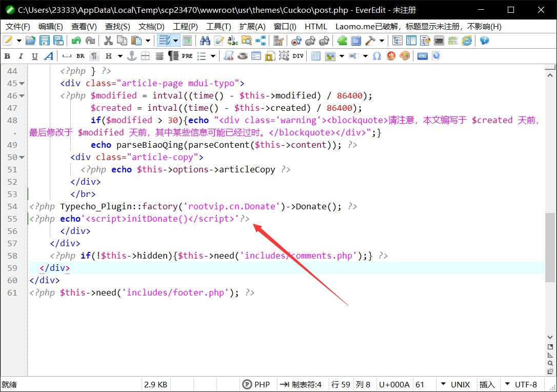Click the Omega special character icon
The width and height of the screenshot is (557, 392).
click(x=377, y=56)
